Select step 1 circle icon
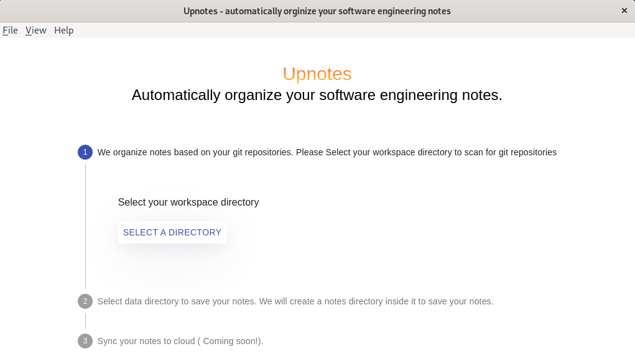 pyautogui.click(x=85, y=152)
